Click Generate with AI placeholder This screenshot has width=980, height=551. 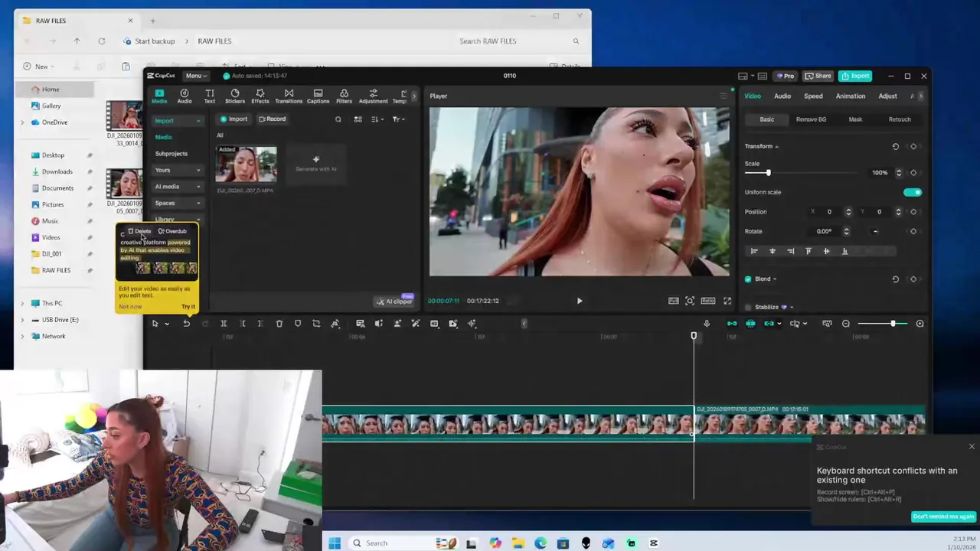pyautogui.click(x=315, y=164)
